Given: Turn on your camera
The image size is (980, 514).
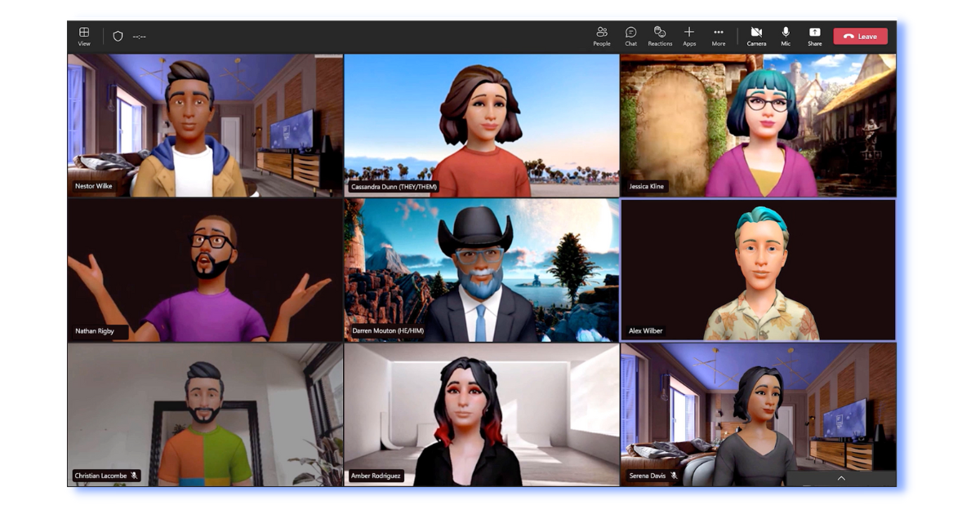Looking at the screenshot, I should coord(755,34).
